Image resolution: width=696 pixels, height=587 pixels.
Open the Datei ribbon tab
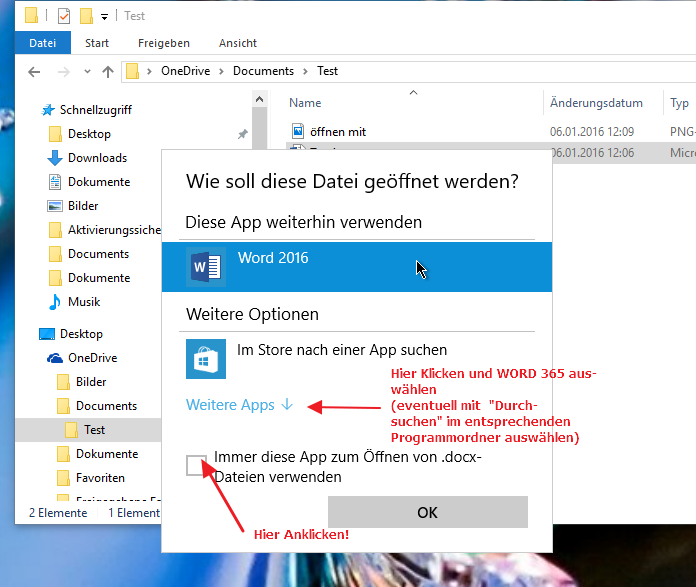[43, 43]
